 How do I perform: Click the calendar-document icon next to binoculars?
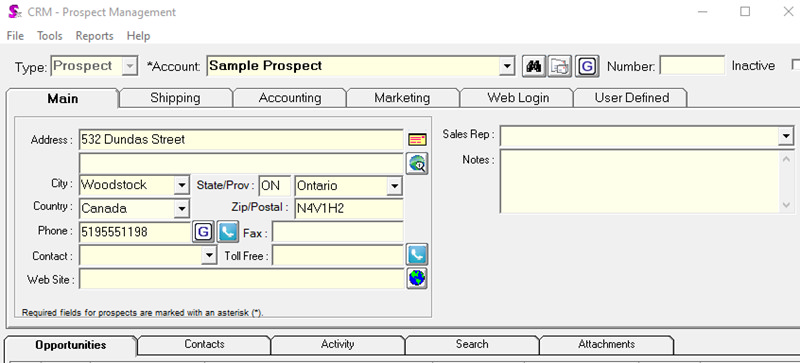pos(560,66)
